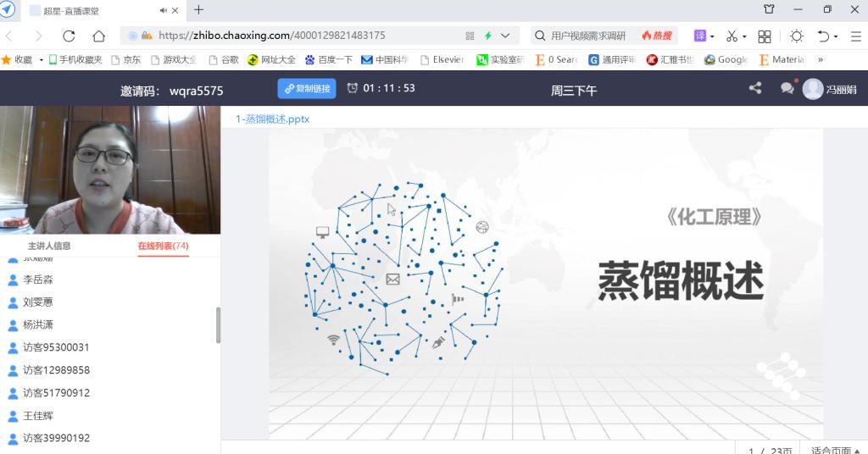Viewport: 868px width, 454px height.
Task: Go to browser home page icon
Action: pos(98,36)
